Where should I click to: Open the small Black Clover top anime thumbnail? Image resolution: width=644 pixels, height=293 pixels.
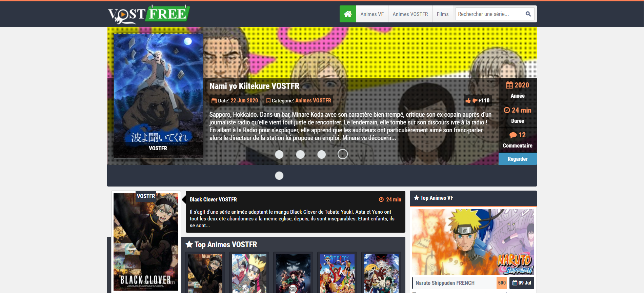click(205, 273)
